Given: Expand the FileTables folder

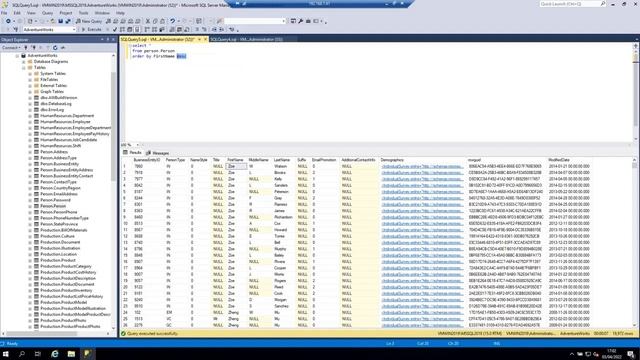Looking at the screenshot, I should click(x=30, y=80).
